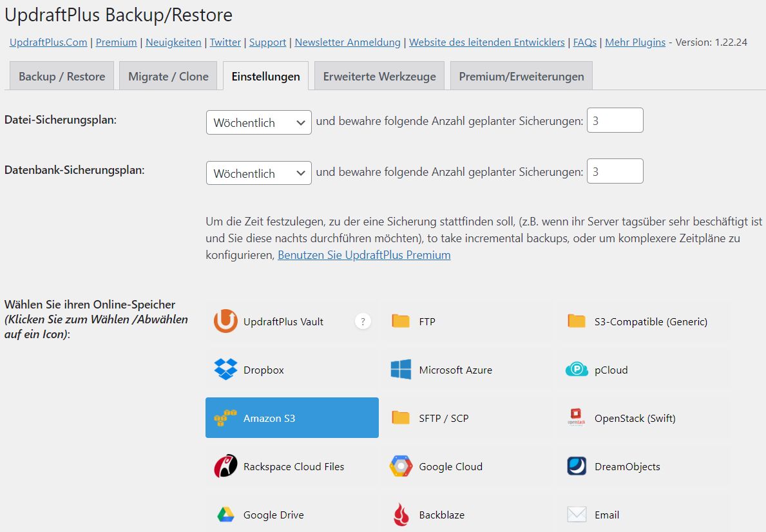Visit the UpdraftPlus.Com link
Screen dimensions: 766x532
click(x=48, y=43)
